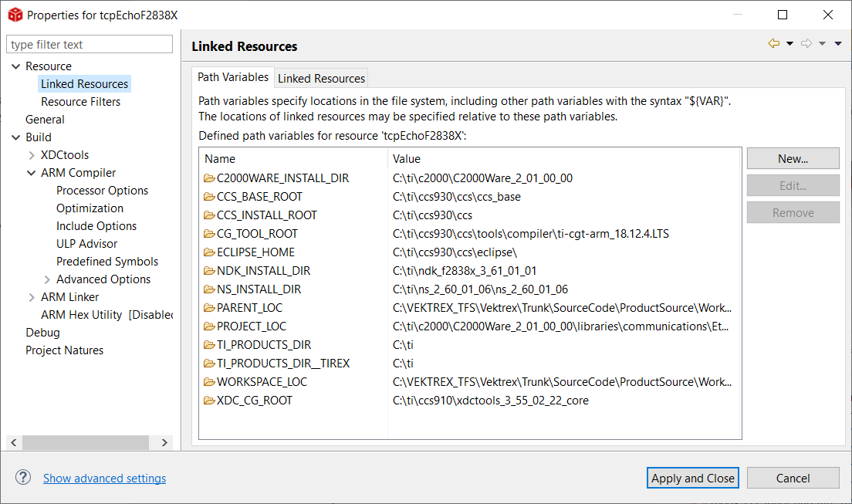Click the CG_TOOL_ROOT folder icon
This screenshot has height=504, width=852.
coord(209,234)
